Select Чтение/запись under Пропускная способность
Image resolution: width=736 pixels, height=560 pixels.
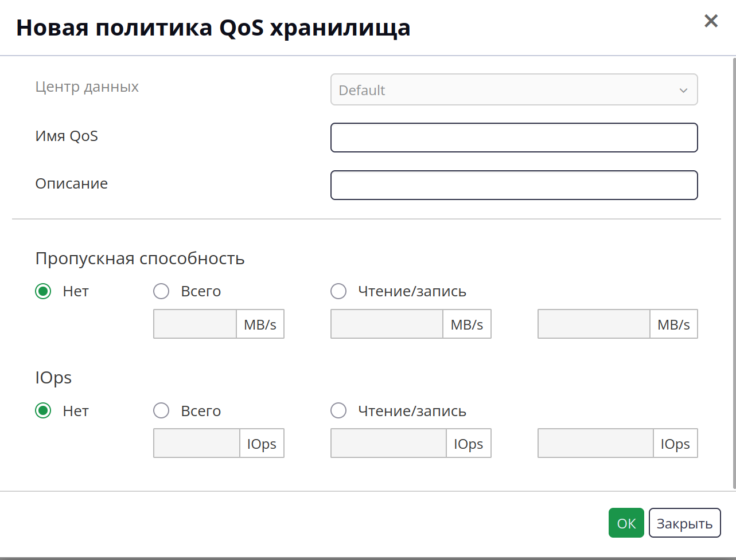pyautogui.click(x=338, y=291)
